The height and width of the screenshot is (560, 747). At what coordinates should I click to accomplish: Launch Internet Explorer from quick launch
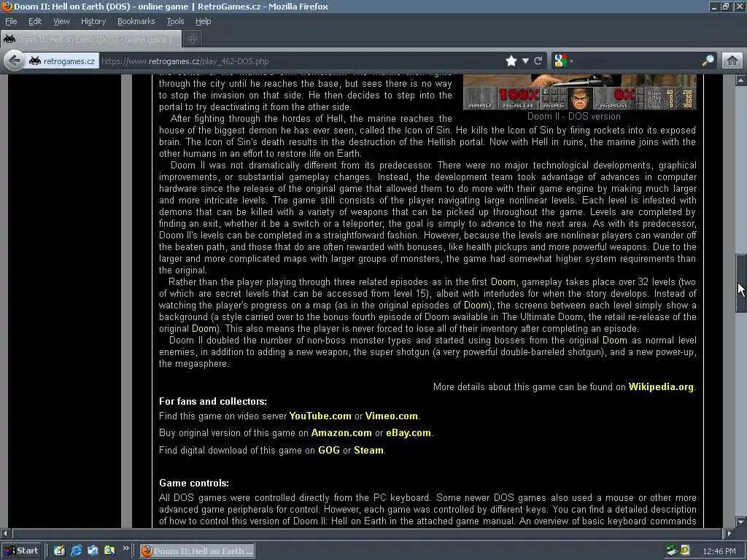click(x=76, y=551)
